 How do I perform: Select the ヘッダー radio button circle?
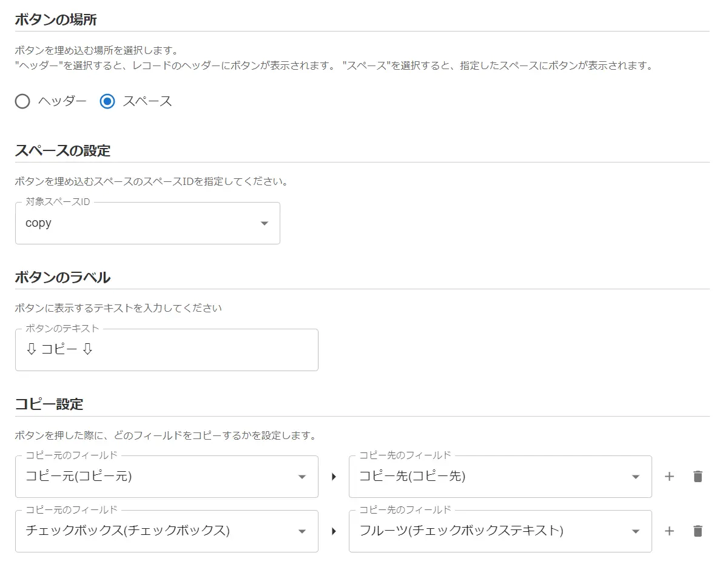click(22, 101)
